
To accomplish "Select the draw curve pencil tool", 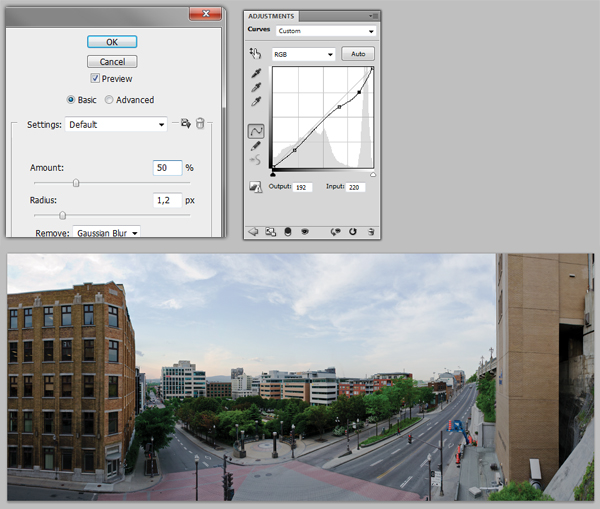I will 256,146.
